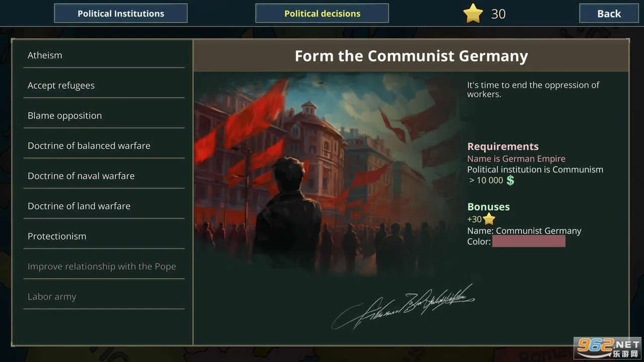Select the Protectionism decision
This screenshot has height=362, width=644.
coord(104,236)
